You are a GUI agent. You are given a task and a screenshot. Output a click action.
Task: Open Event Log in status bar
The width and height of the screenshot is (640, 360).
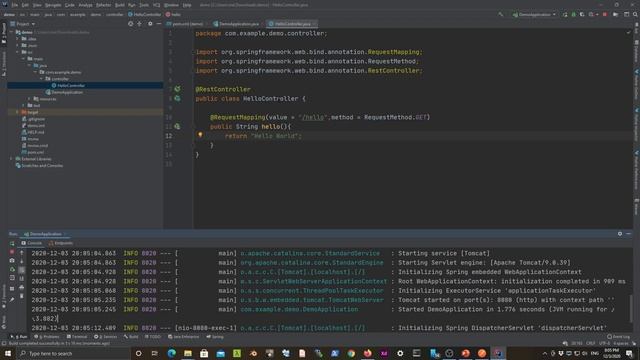[618, 337]
